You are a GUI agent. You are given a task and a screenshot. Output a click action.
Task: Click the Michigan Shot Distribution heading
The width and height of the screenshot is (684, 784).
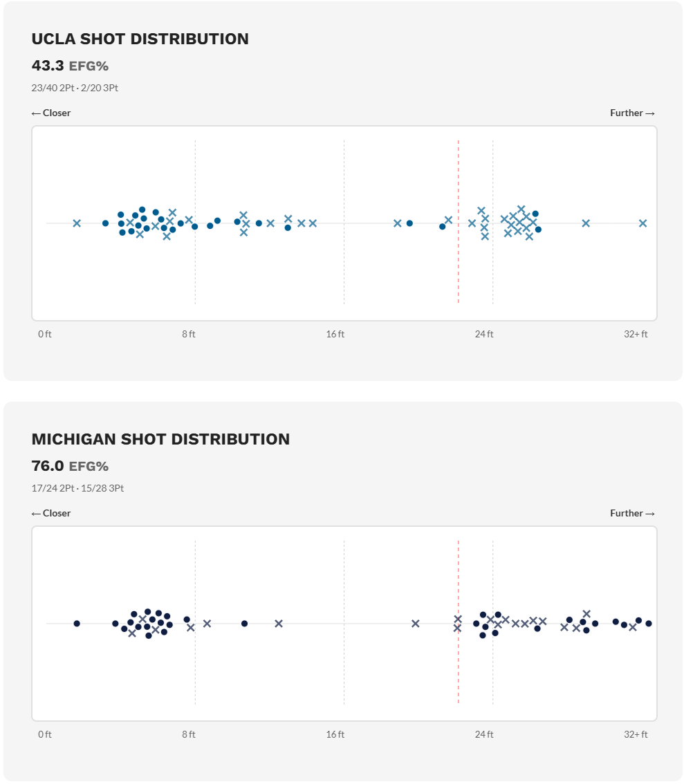click(160, 440)
